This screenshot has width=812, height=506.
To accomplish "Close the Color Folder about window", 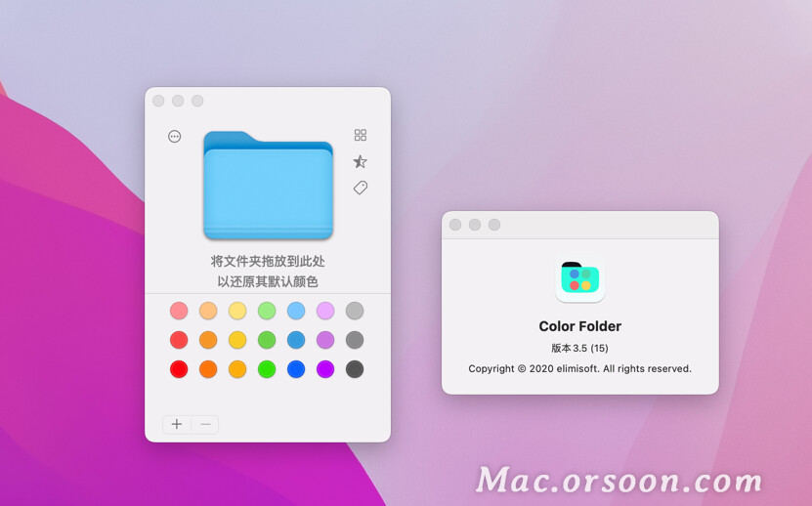I will [x=455, y=225].
